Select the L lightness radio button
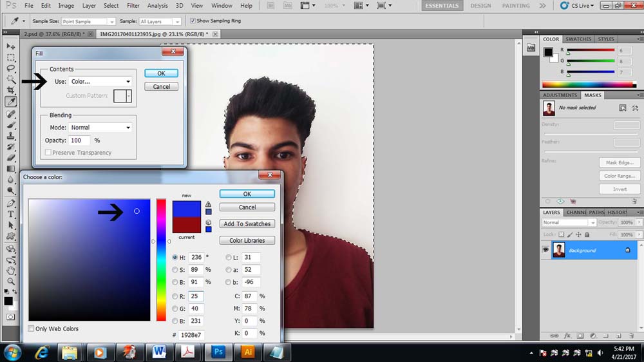Screen dimensions: 644x362 pyautogui.click(x=229, y=257)
